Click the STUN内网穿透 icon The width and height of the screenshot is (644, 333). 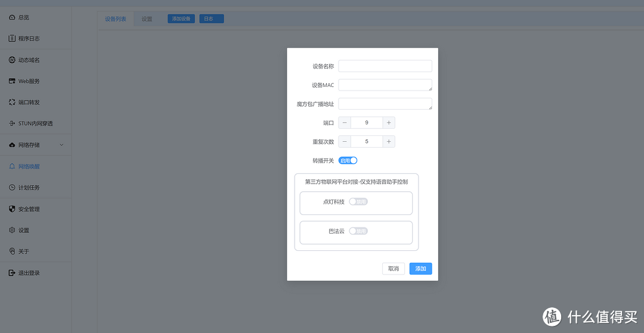coord(12,123)
